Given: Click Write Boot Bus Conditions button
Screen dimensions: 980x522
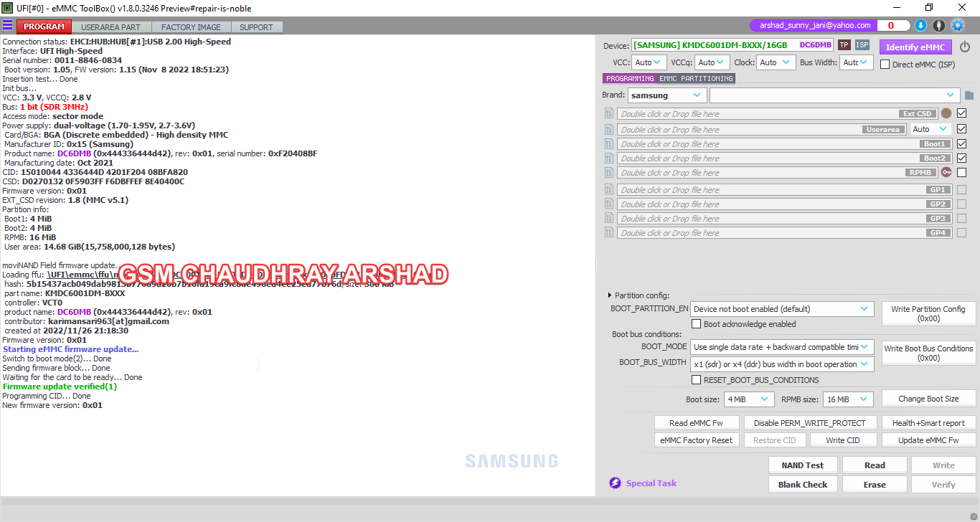Looking at the screenshot, I should point(928,353).
